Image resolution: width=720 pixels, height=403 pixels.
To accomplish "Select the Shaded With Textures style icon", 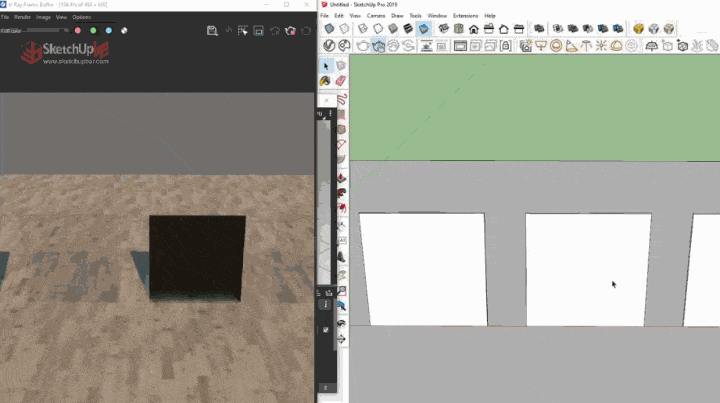I will click(408, 28).
